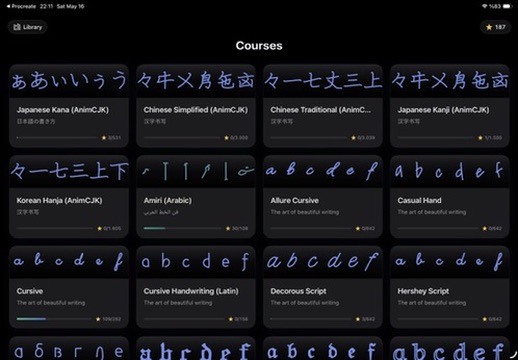Click star icon on Amiri (Arabic) card
The height and width of the screenshot is (360, 518).
228,228
